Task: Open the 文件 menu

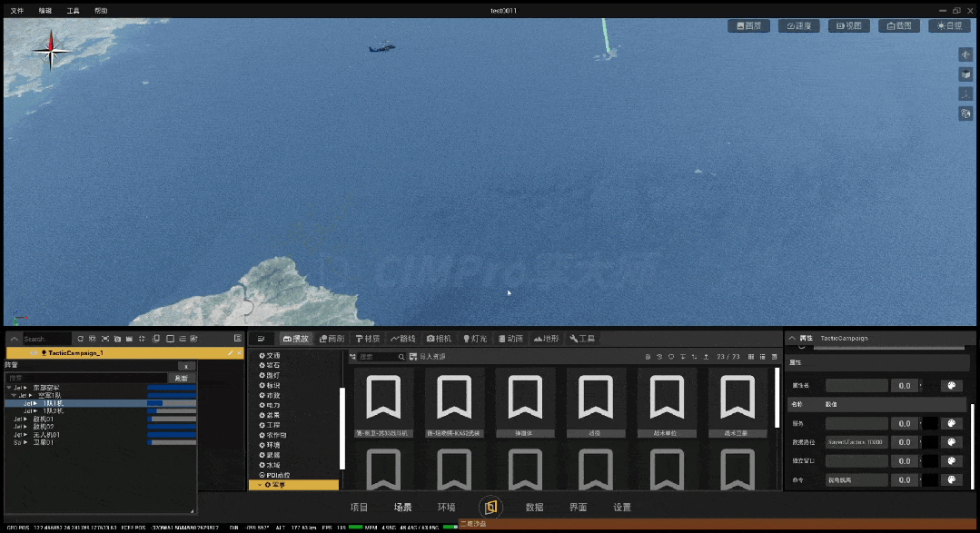Action: 17,11
